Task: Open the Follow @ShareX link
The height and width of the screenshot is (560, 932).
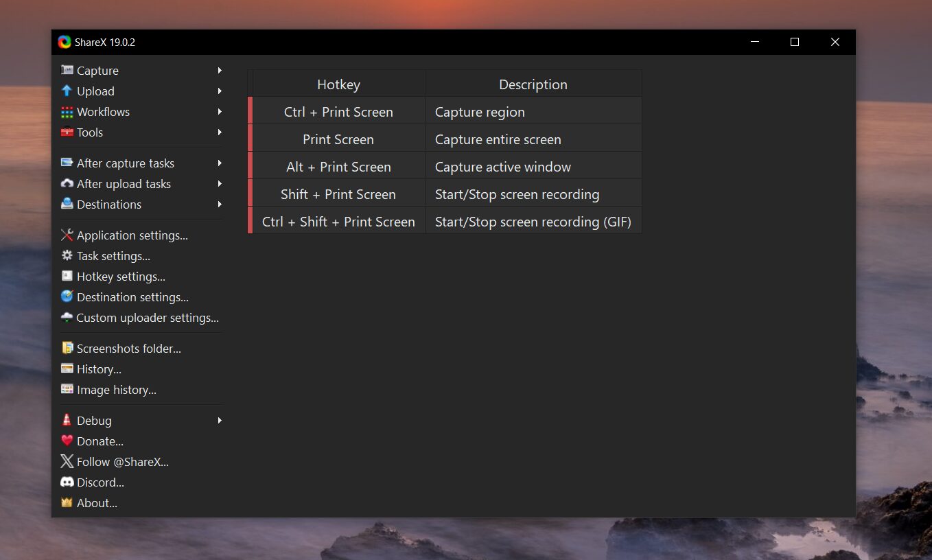Action: 122,462
